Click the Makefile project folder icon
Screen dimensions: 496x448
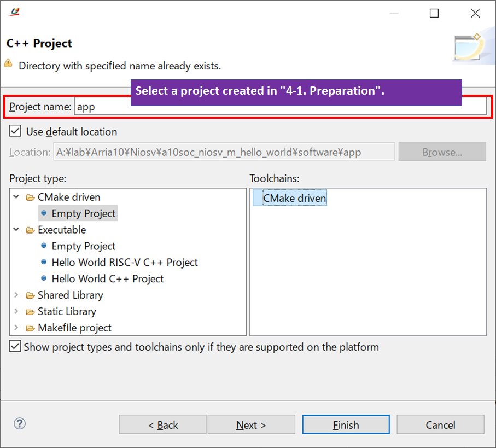pyautogui.click(x=31, y=328)
